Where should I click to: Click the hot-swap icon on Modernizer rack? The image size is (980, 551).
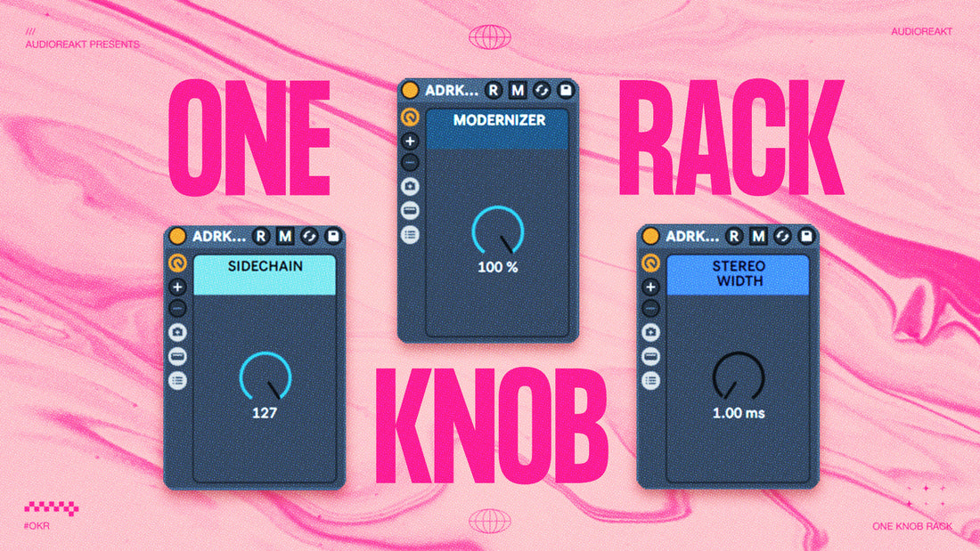click(x=542, y=90)
